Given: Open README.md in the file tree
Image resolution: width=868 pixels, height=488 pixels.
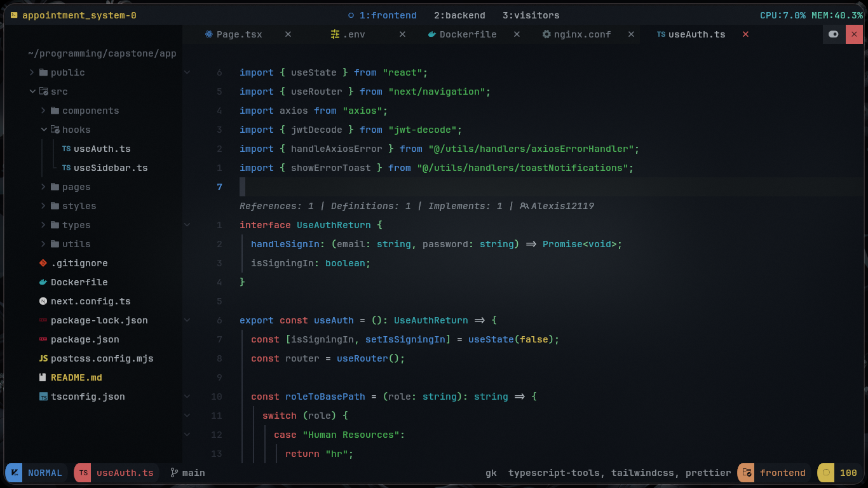Looking at the screenshot, I should click(76, 377).
